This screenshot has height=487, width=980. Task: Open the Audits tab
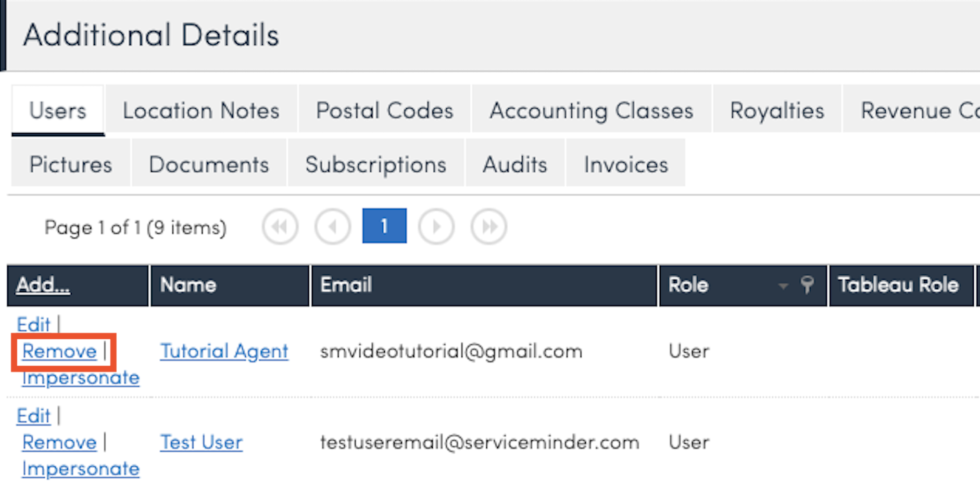(515, 165)
